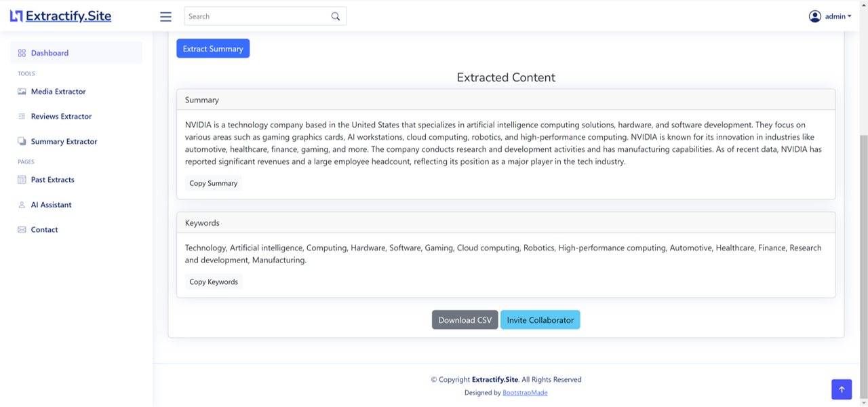The height and width of the screenshot is (407, 868).
Task: Click the Contact envelope icon
Action: (21, 229)
